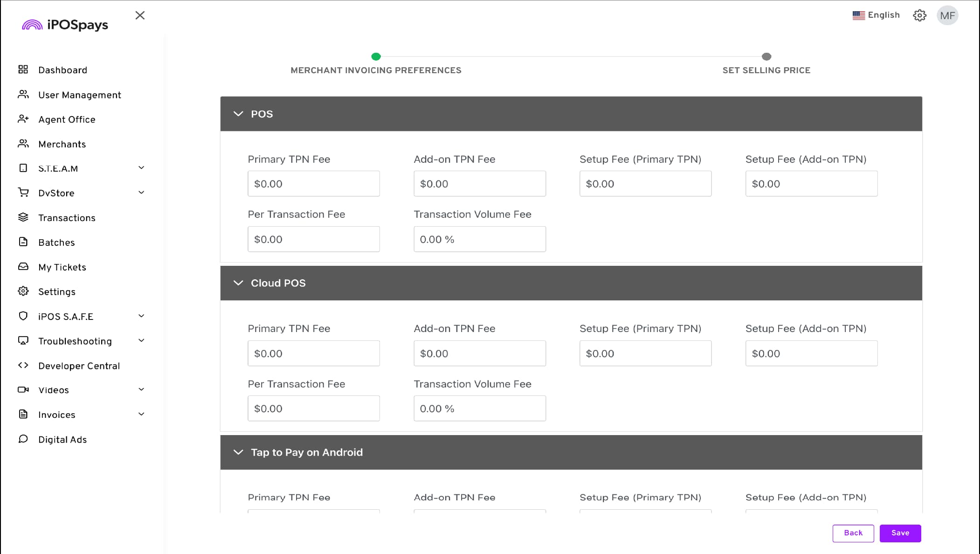Close the sidebar with X icon
This screenshot has height=554, width=980.
tap(140, 15)
